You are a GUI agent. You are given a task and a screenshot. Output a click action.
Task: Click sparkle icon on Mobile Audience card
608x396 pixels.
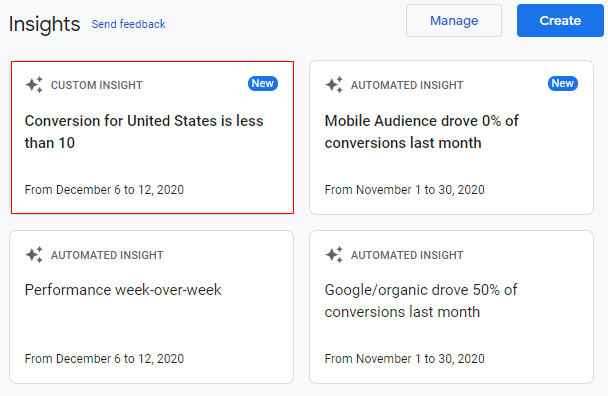(334, 85)
